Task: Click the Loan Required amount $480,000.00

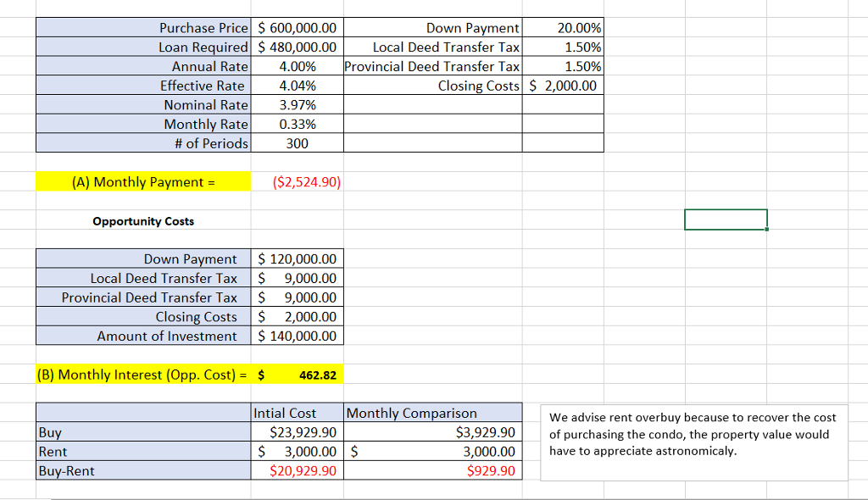Action: pos(297,47)
